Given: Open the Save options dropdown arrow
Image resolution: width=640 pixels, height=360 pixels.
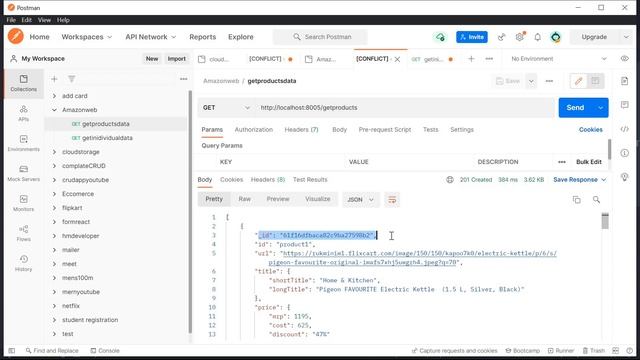Looking at the screenshot, I should pos(531,81).
